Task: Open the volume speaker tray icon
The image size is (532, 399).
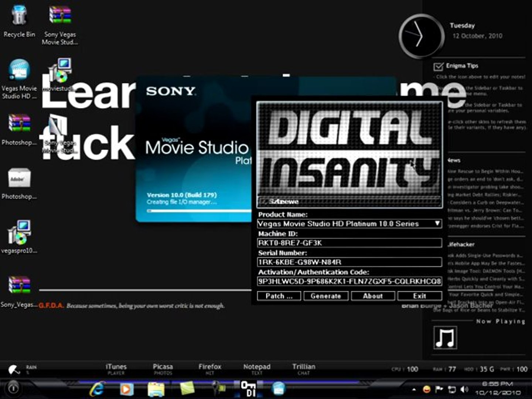Action: click(464, 389)
